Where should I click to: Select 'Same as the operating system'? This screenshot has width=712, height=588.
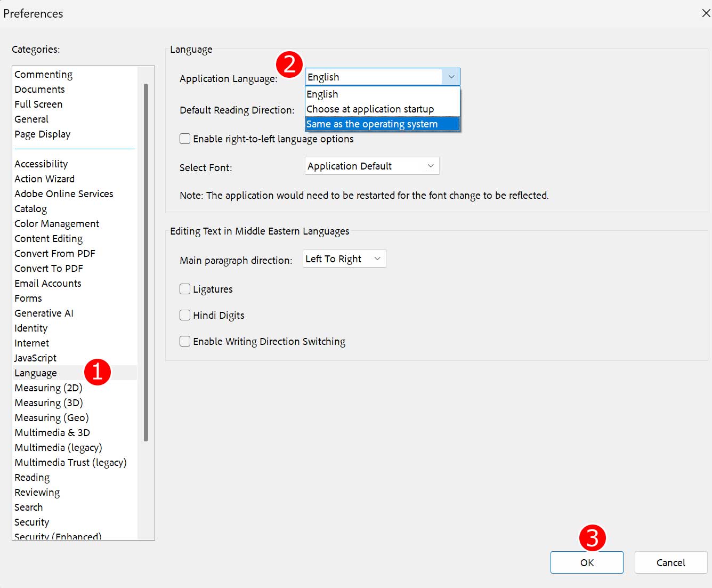[x=382, y=124]
